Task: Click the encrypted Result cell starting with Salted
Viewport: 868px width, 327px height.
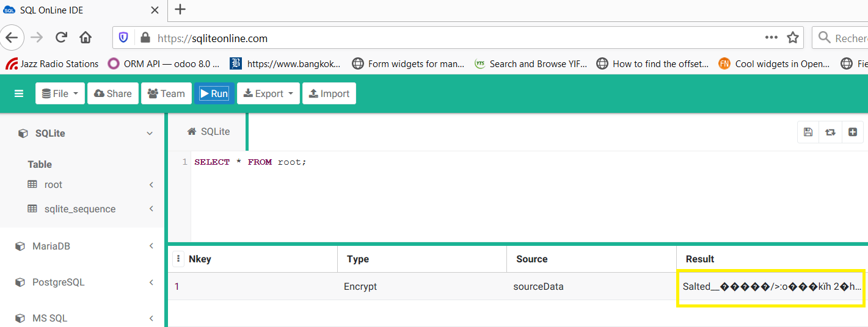Action: (x=771, y=286)
